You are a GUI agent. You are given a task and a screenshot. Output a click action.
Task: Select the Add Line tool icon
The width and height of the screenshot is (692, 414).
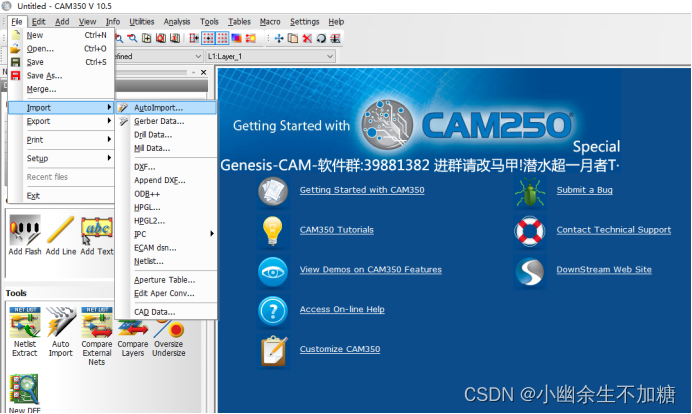coord(60,230)
